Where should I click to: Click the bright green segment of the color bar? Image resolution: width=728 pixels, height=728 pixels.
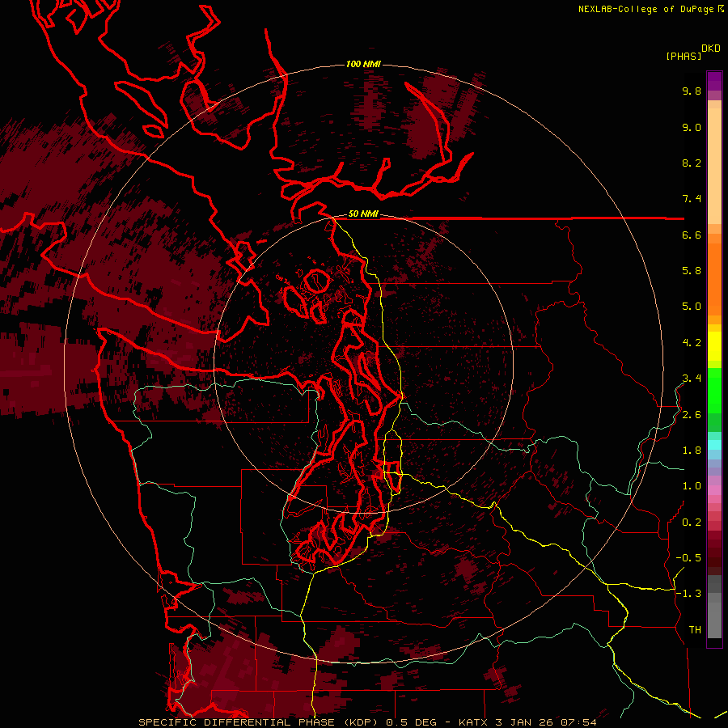(714, 390)
